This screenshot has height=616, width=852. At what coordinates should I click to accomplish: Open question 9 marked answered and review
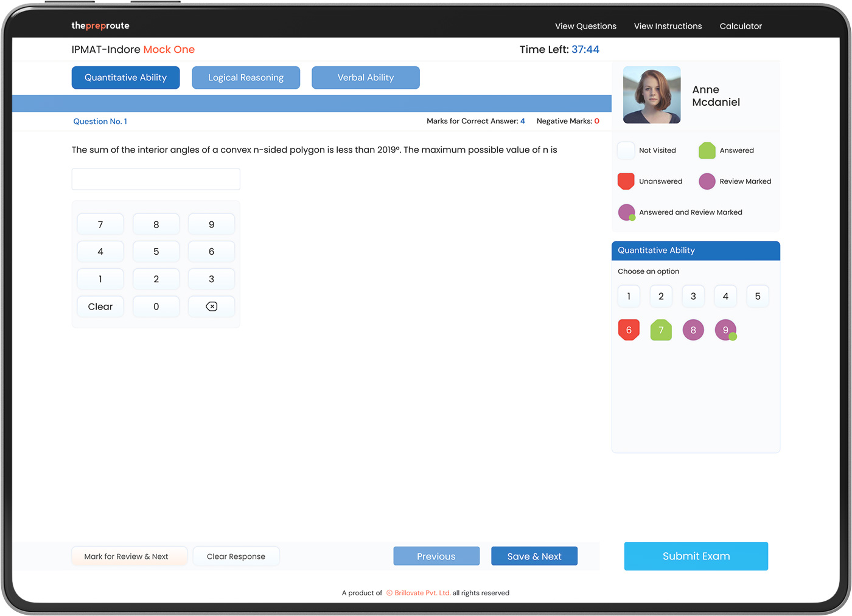725,330
